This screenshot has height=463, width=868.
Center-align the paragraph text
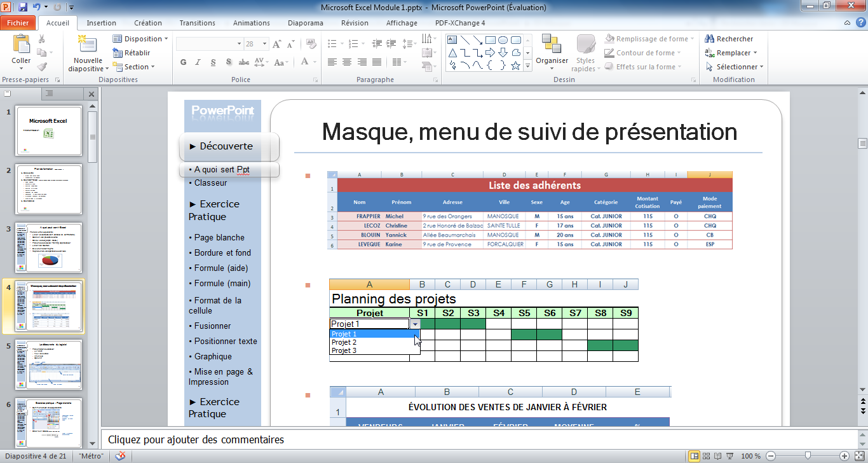pyautogui.click(x=347, y=62)
